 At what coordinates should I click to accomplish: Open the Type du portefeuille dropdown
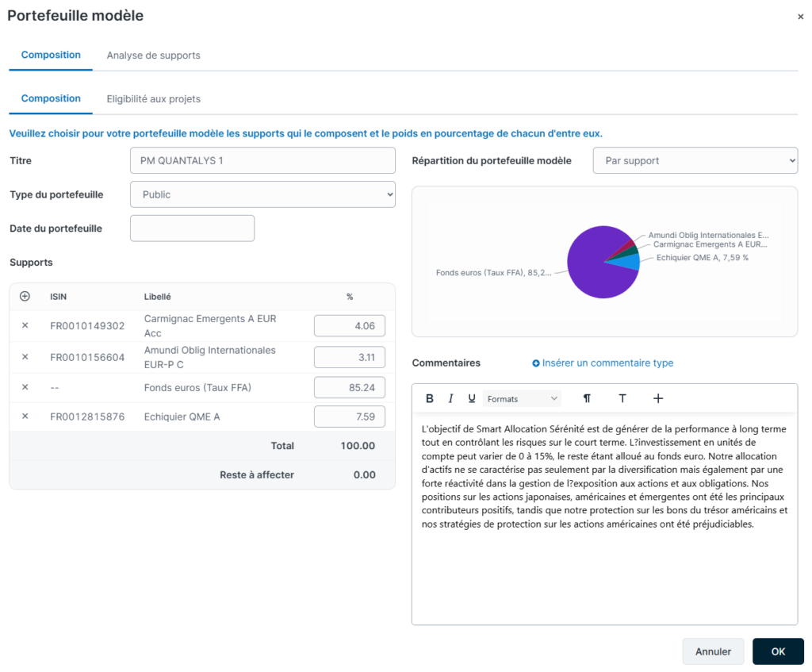(262, 194)
